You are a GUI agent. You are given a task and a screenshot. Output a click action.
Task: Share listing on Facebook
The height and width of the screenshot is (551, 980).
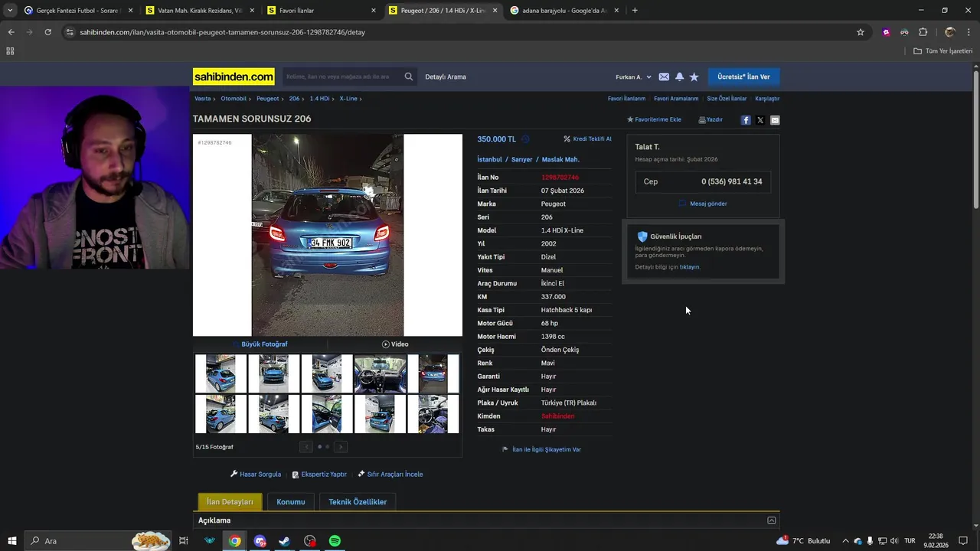(x=746, y=120)
